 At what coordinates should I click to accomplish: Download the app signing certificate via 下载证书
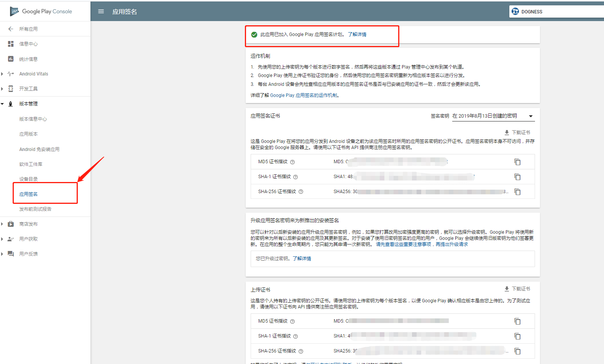click(517, 133)
